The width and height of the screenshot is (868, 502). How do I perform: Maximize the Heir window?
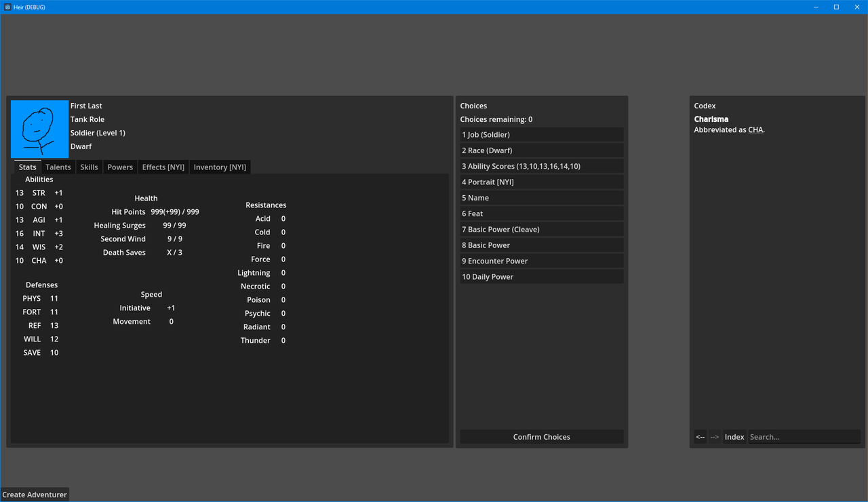click(836, 7)
